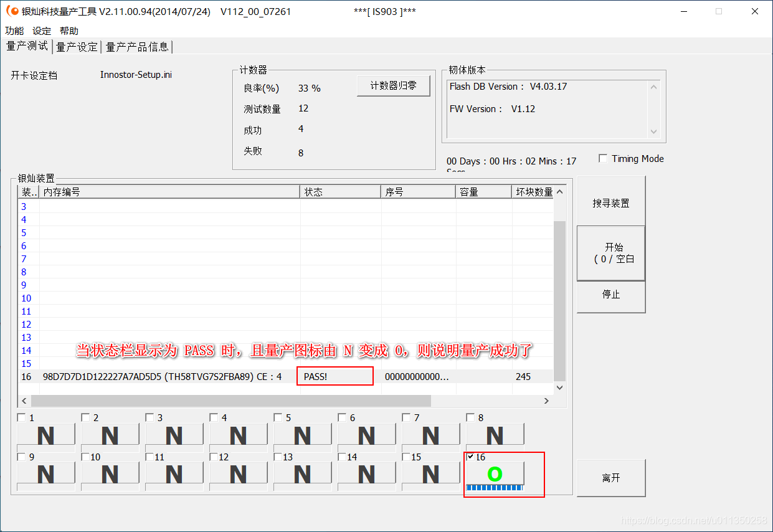Click the N status button for port 7

click(430, 435)
